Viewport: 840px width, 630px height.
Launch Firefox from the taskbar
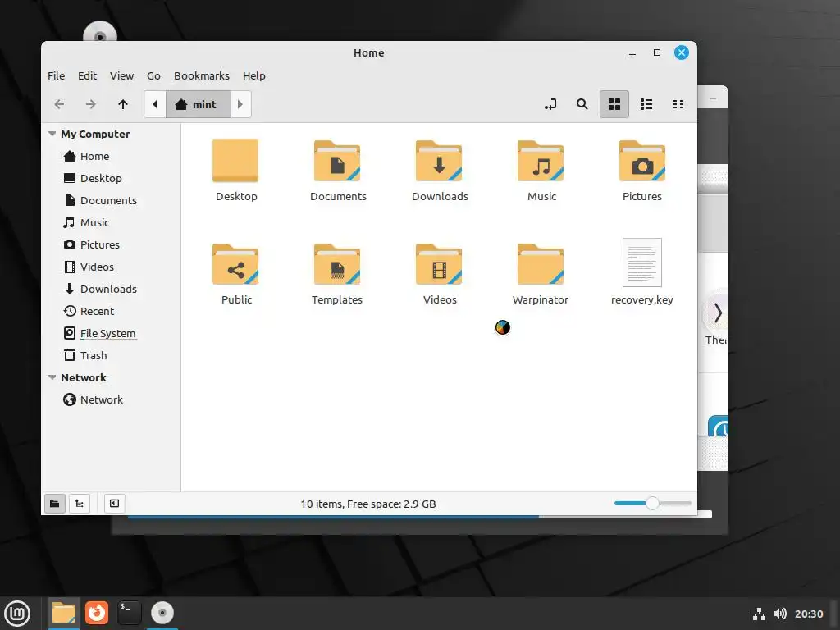click(97, 614)
